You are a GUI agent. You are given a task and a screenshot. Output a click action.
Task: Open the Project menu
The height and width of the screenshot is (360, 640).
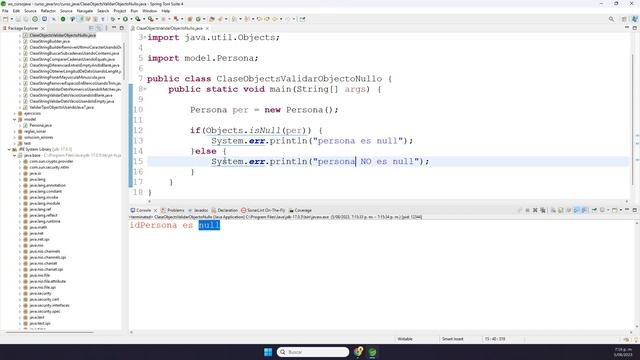pos(120,11)
